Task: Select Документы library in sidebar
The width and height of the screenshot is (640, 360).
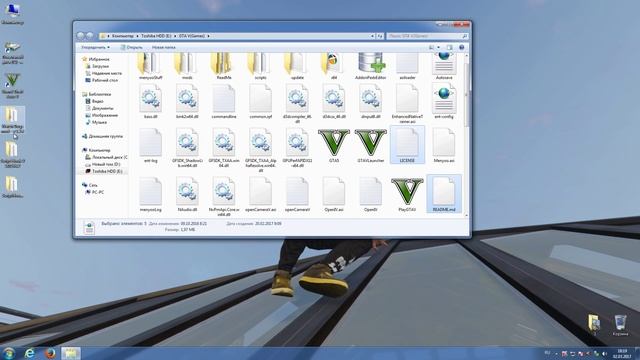Action: tap(100, 108)
